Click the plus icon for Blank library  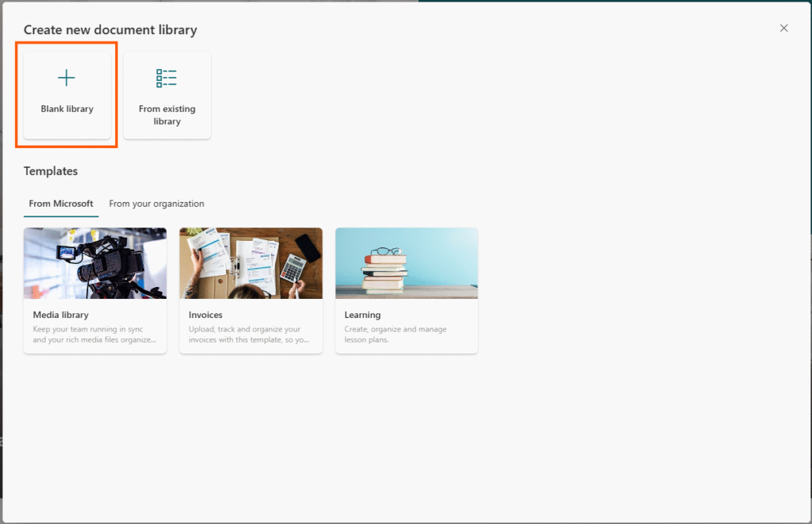(x=67, y=78)
